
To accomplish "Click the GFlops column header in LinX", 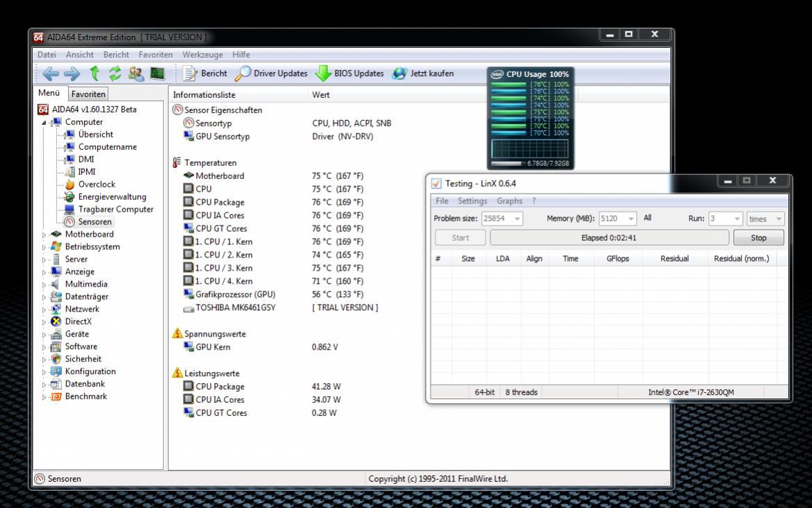I will click(x=618, y=258).
